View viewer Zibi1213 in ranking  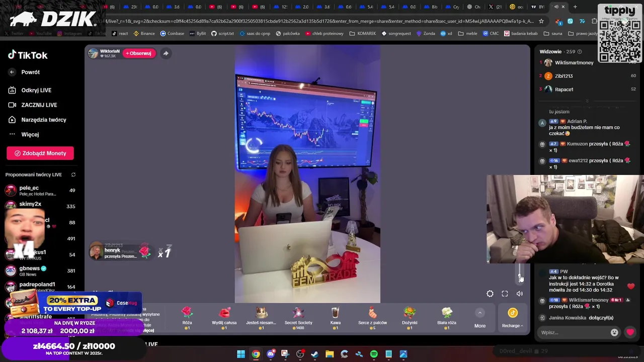pyautogui.click(x=563, y=76)
